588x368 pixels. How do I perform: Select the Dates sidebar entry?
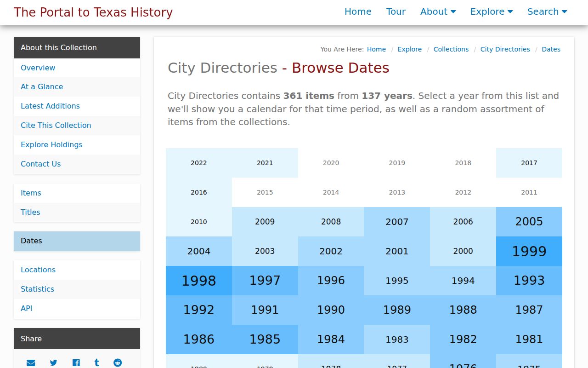tap(77, 241)
